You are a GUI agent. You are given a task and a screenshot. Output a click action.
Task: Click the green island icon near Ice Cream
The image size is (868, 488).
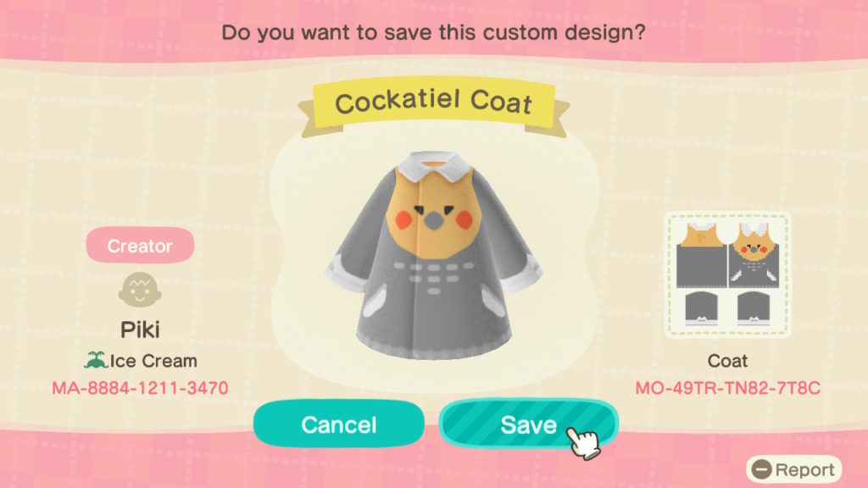95,360
